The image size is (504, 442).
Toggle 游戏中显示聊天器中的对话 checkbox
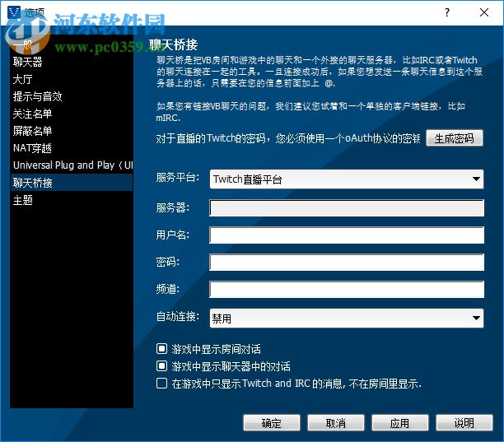pos(161,366)
